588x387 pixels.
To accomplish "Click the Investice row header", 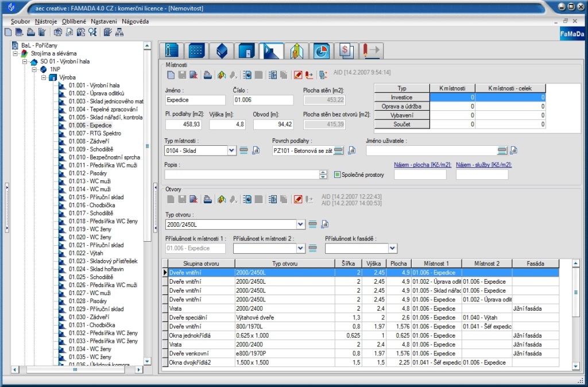I will (x=401, y=98).
